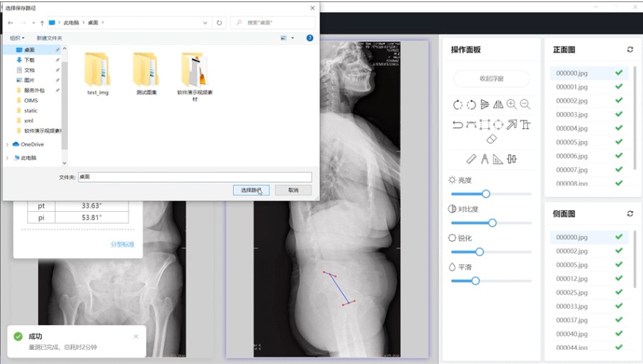Select 000012.jpg in 侧面图 list

coord(589,279)
